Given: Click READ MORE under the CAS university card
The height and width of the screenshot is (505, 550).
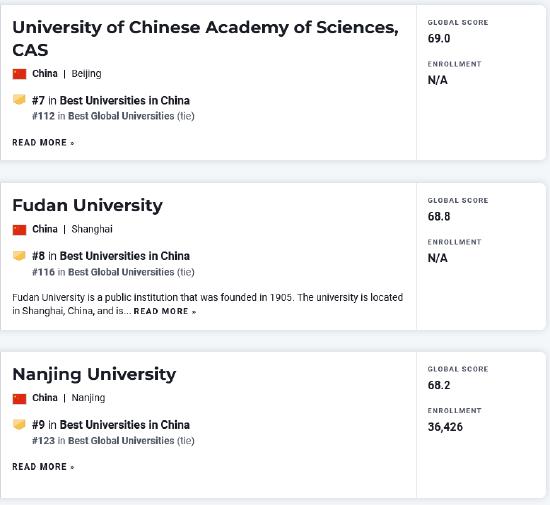Looking at the screenshot, I should point(43,143).
